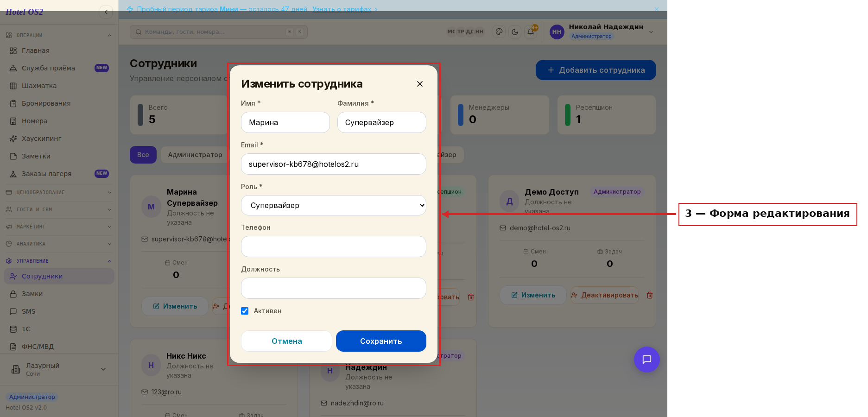Click Изменить on Демо Доступ card

point(533,295)
